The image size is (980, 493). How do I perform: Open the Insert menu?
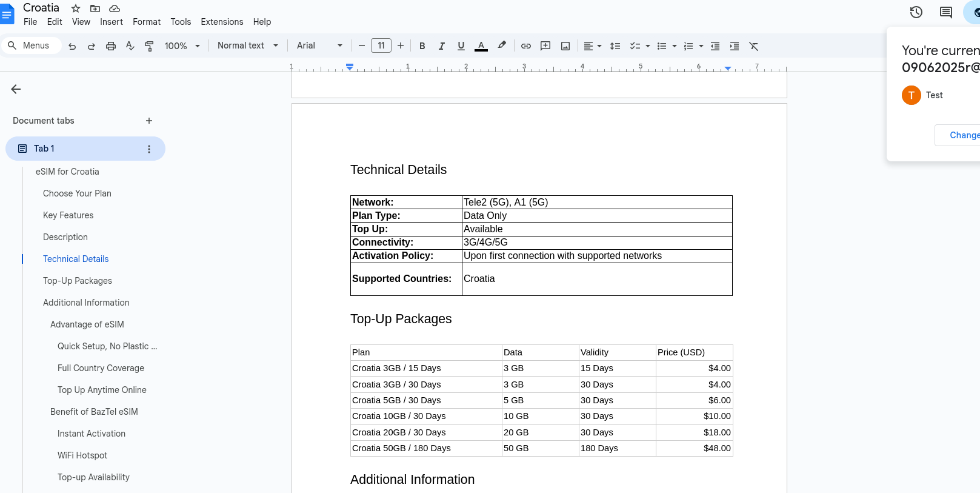coord(112,22)
